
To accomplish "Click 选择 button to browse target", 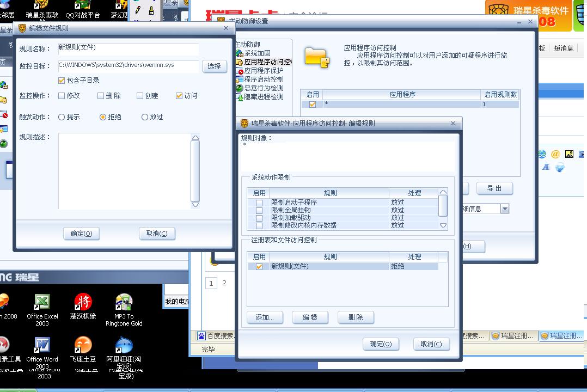I will coord(214,66).
